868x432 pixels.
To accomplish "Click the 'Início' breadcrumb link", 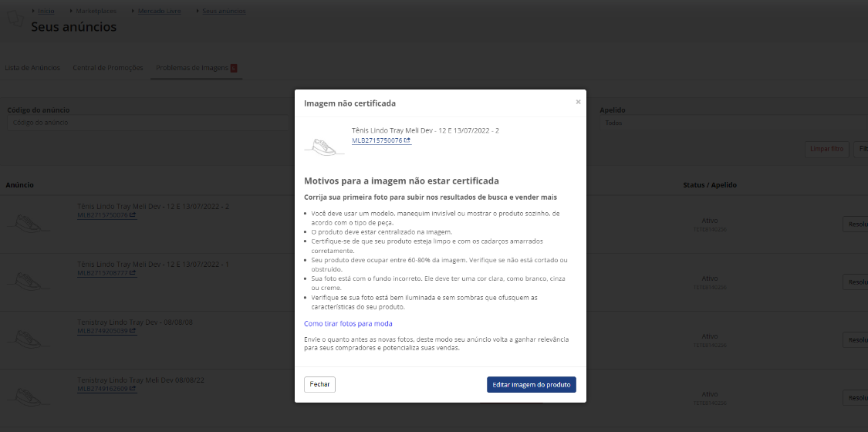I will point(46,11).
